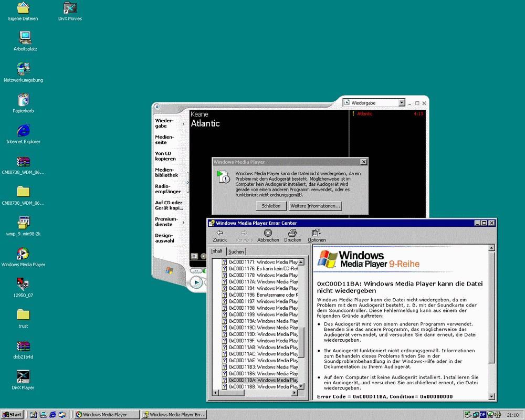Toggle the visualization view button
This screenshot has width=525, height=420.
point(194,256)
